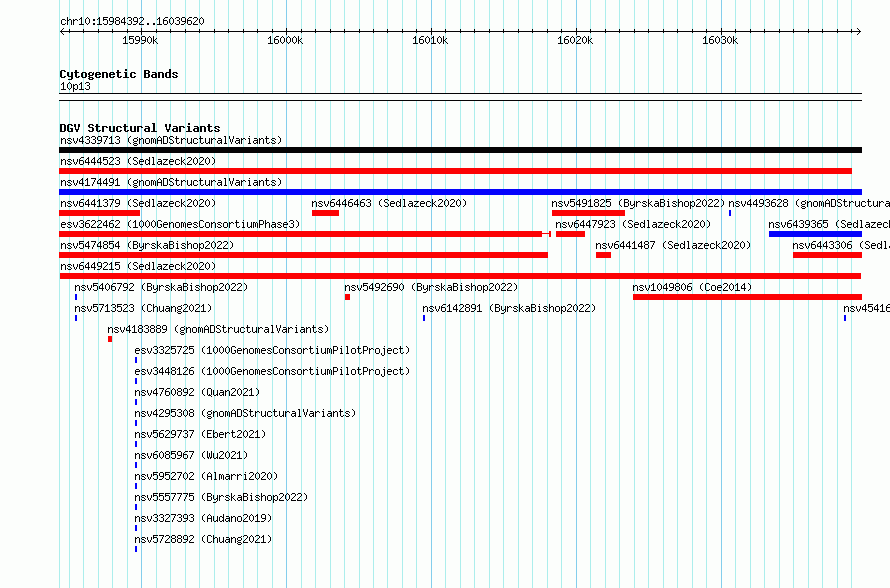Open nsv6439365 variant label
This screenshot has height=588, width=890.
tap(829, 224)
